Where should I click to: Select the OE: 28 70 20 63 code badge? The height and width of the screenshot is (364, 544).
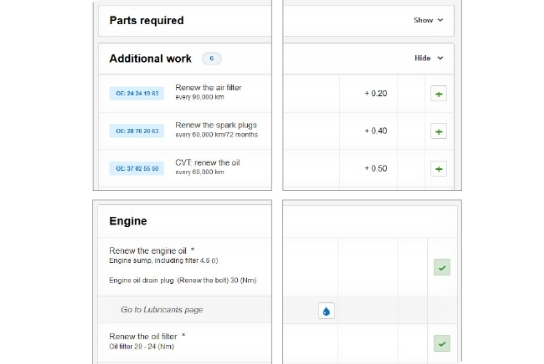point(137,131)
